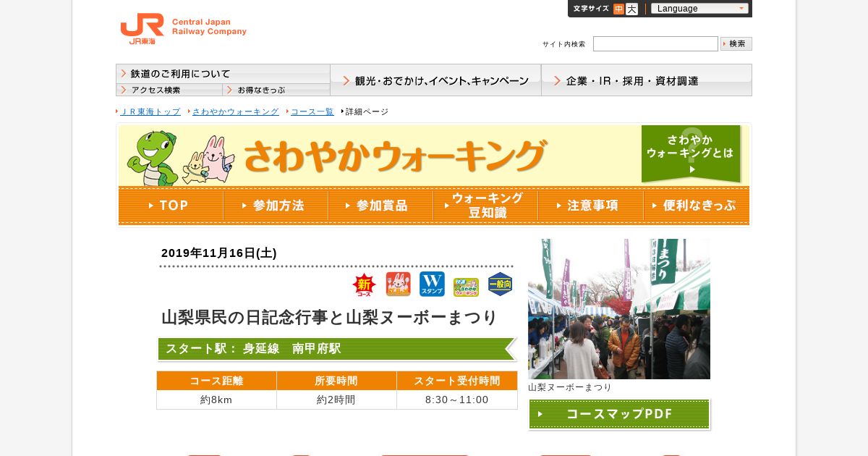Click the 山梨ヌーボーまつり photo thumbnail
The width and height of the screenshot is (868, 456).
click(619, 309)
